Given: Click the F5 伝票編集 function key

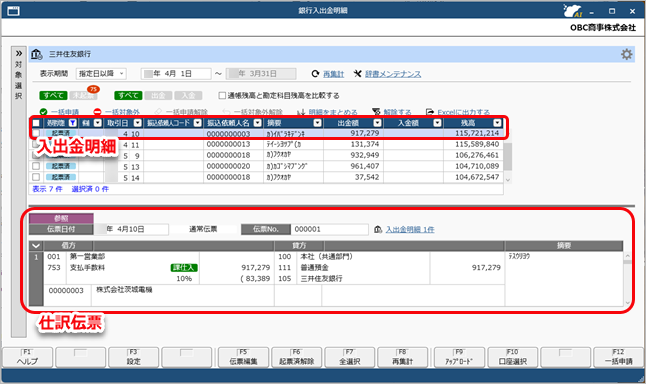Looking at the screenshot, I should [243, 357].
